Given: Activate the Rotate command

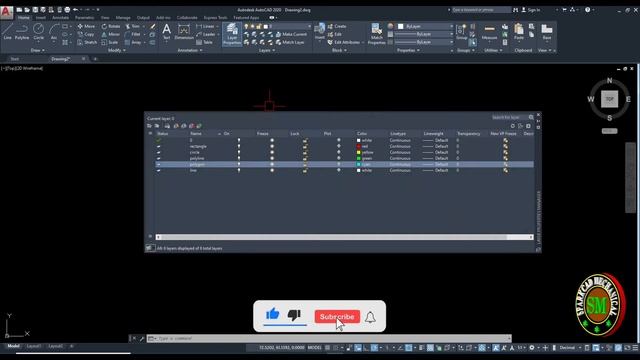Looking at the screenshot, I should pos(111,26).
